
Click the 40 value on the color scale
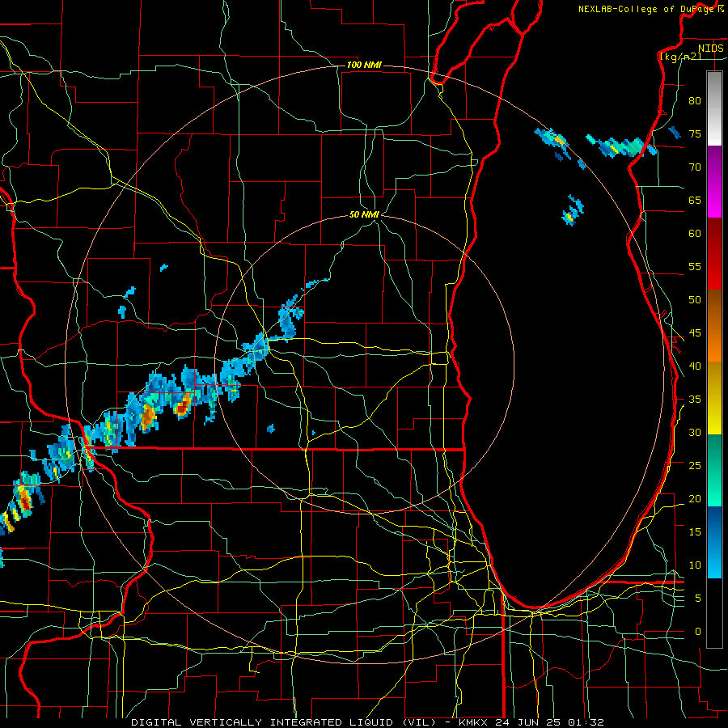click(695, 366)
